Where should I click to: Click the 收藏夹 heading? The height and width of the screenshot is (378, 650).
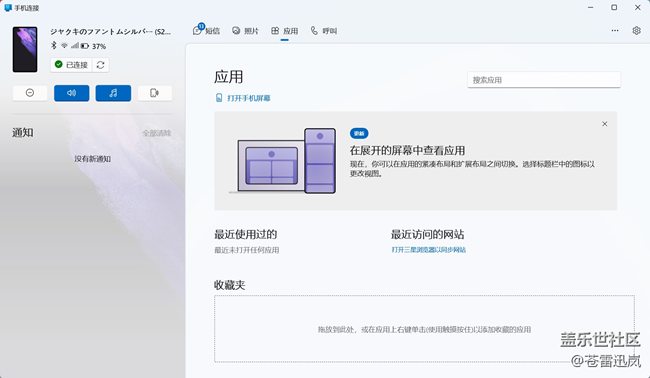coord(230,285)
